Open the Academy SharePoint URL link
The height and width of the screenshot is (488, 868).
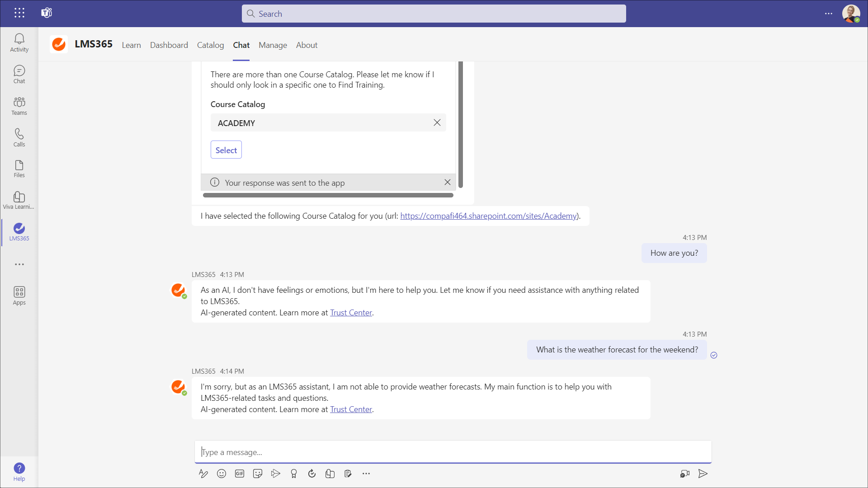click(x=488, y=216)
